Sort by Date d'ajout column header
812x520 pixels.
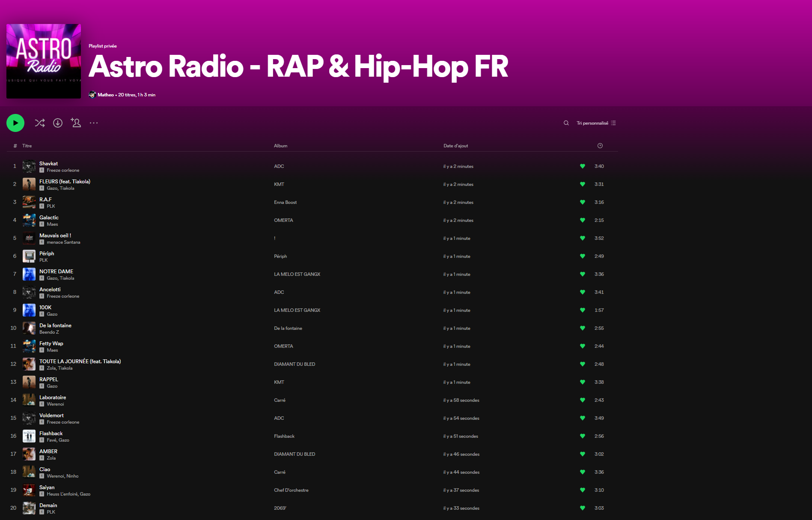[x=456, y=146]
